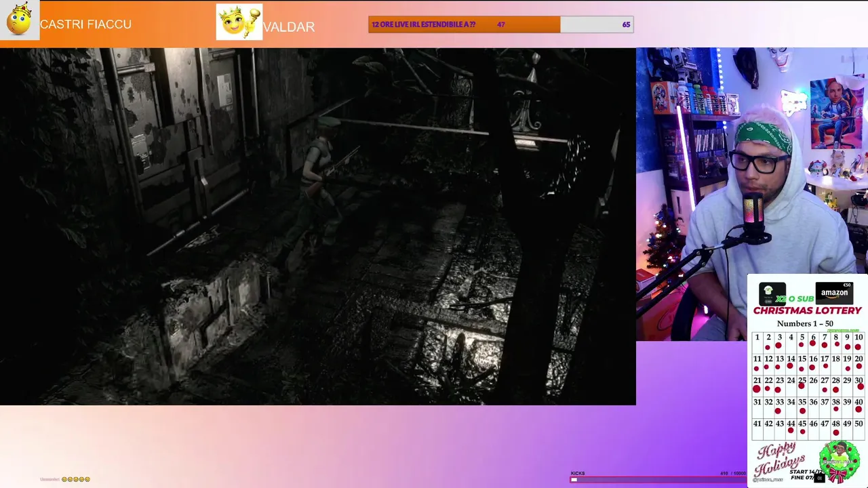The height and width of the screenshot is (488, 868).
Task: Select lottery number 10 cell
Action: [x=859, y=342]
